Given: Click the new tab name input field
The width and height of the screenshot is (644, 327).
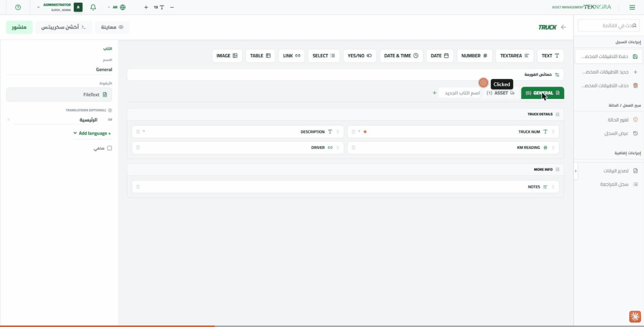Looking at the screenshot, I should coord(460,93).
